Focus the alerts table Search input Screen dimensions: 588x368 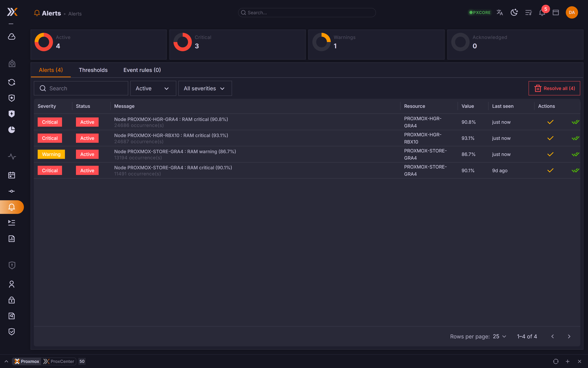point(81,88)
